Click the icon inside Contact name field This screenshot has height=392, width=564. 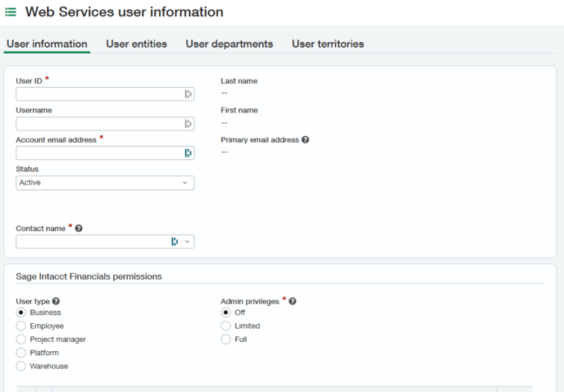point(175,242)
